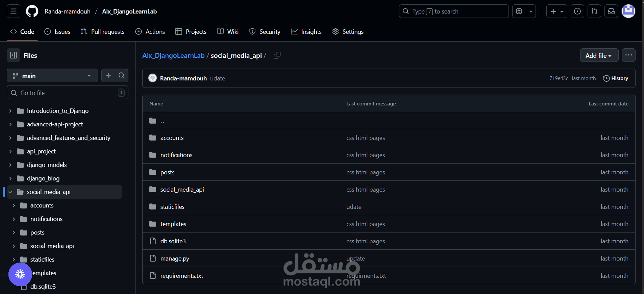Expand Introduction_to_Django folder in tree
The height and width of the screenshot is (294, 644).
pyautogui.click(x=10, y=111)
